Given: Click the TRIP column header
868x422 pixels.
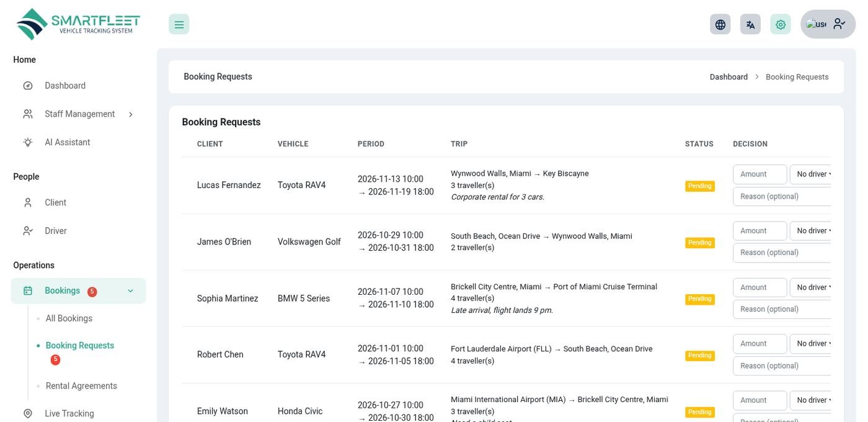Looking at the screenshot, I should coord(459,144).
